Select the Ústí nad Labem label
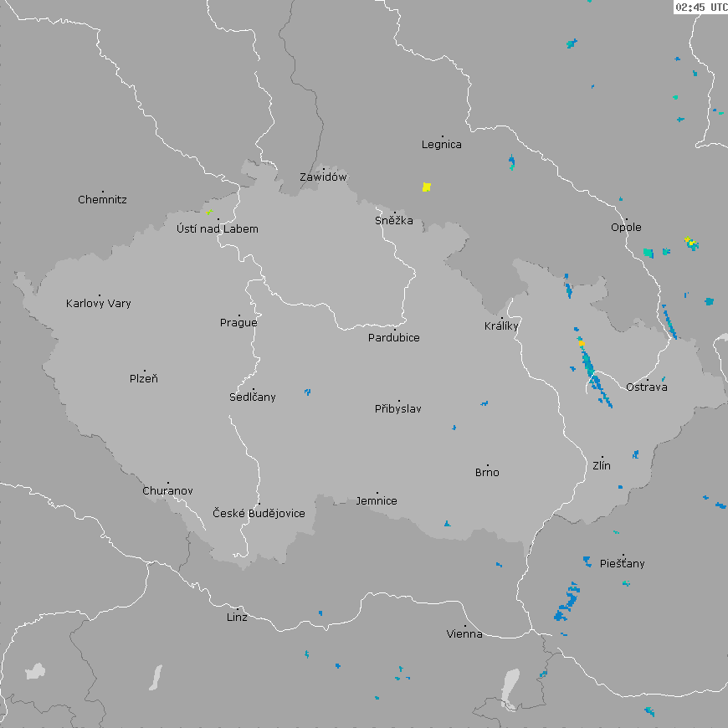 click(x=218, y=229)
